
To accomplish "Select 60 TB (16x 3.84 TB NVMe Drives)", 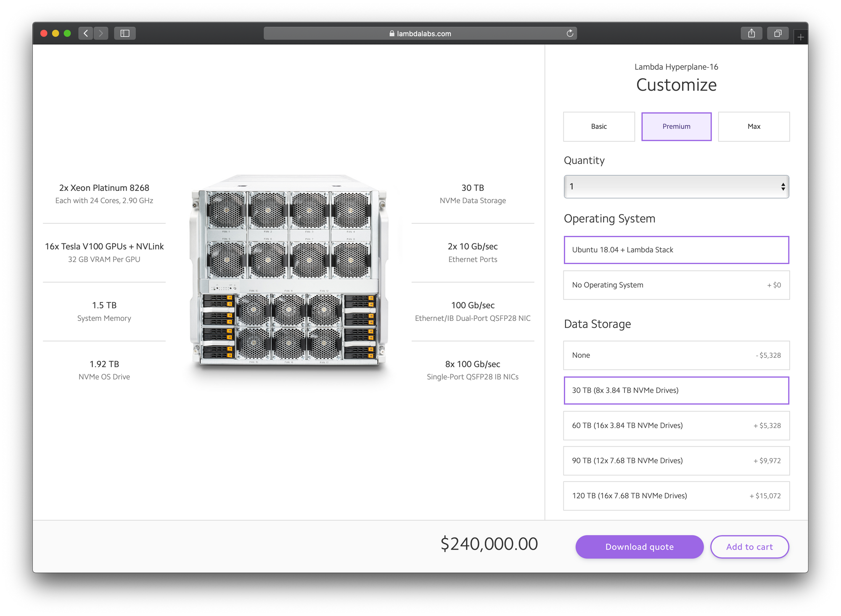I will pyautogui.click(x=676, y=426).
